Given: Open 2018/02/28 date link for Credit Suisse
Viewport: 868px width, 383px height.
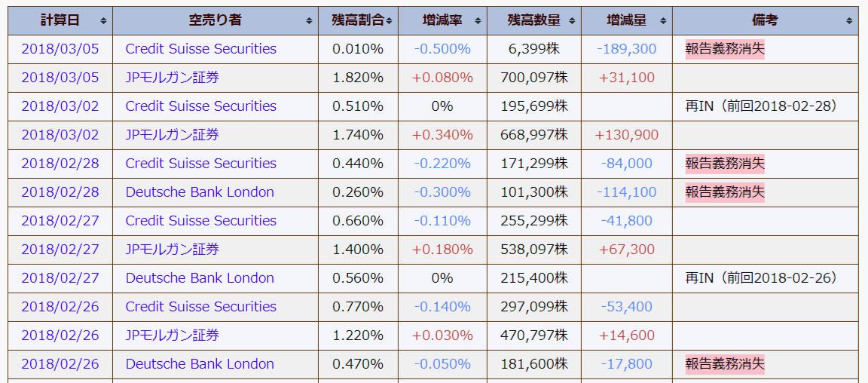Looking at the screenshot, I should (60, 164).
